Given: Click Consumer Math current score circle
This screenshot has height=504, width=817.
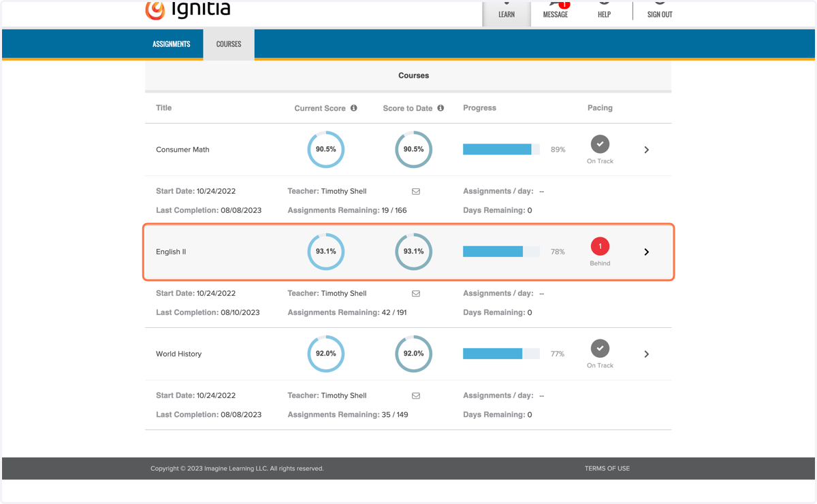Looking at the screenshot, I should (326, 150).
